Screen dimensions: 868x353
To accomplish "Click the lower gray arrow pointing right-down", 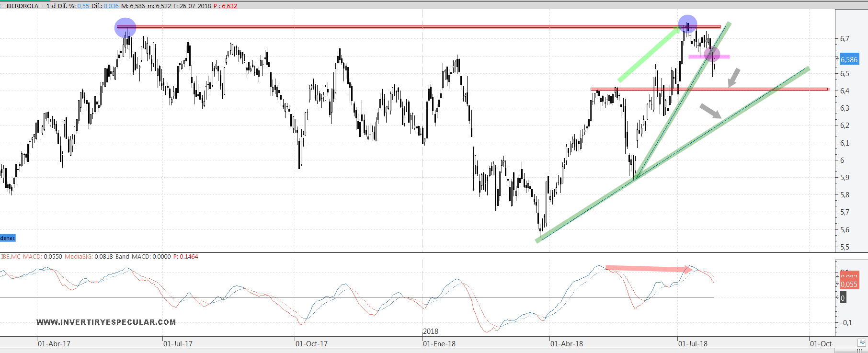I will click(710, 111).
